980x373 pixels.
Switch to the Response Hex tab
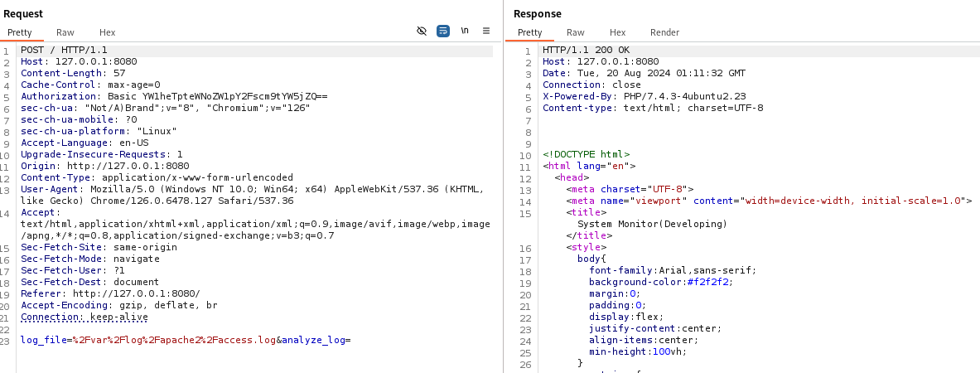tap(617, 32)
